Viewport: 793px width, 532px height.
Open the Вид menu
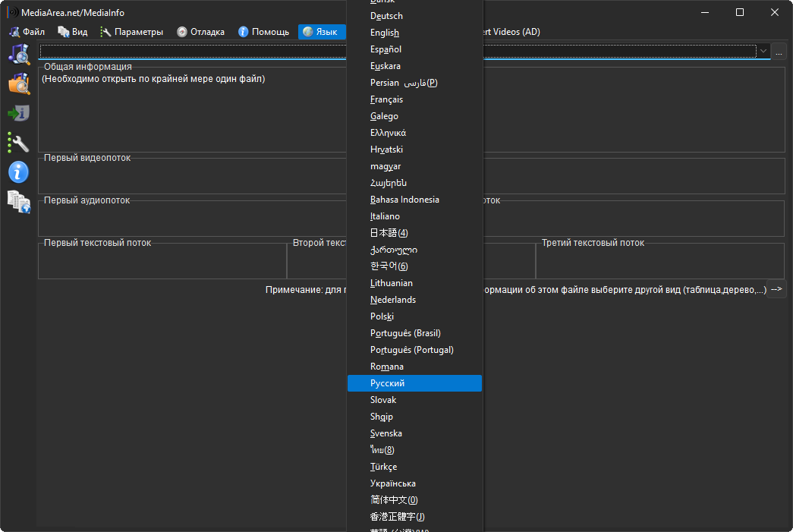(73, 32)
